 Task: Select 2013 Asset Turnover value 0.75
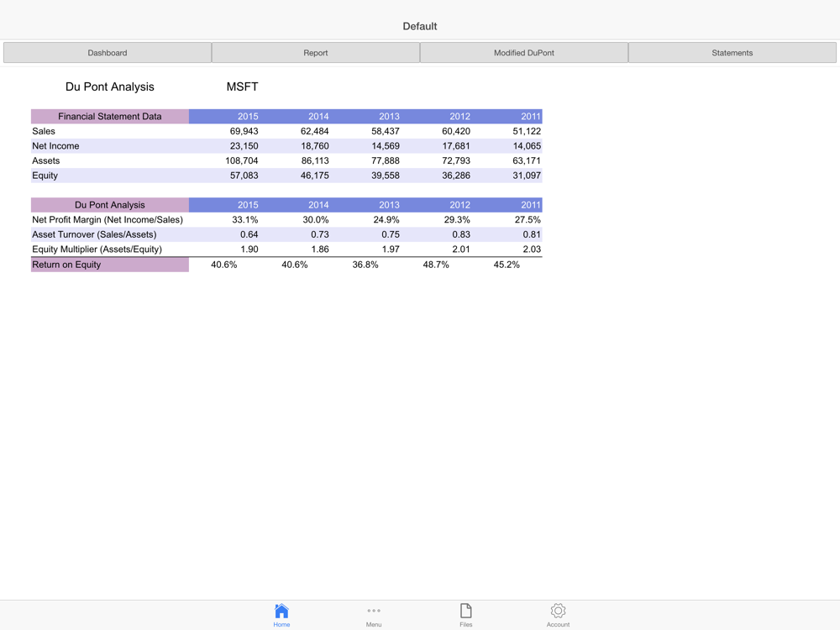click(390, 234)
